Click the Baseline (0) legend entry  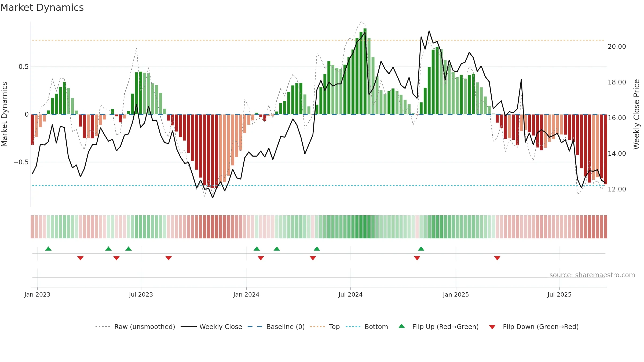coord(276,327)
